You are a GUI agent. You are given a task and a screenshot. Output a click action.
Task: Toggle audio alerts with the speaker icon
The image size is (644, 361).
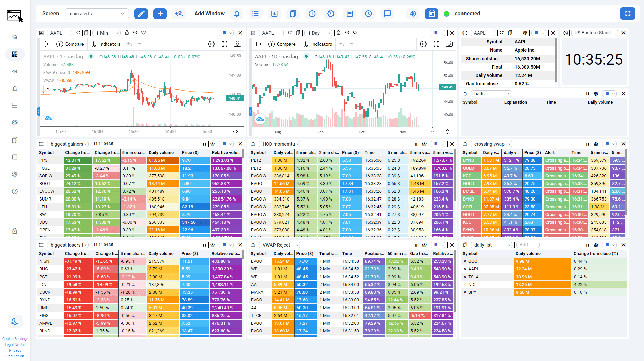tap(413, 14)
